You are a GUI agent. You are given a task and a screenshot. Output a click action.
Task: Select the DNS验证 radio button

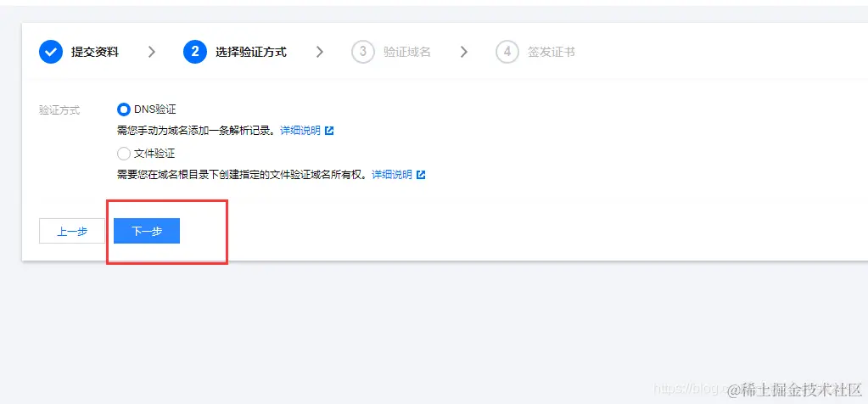[x=123, y=109]
